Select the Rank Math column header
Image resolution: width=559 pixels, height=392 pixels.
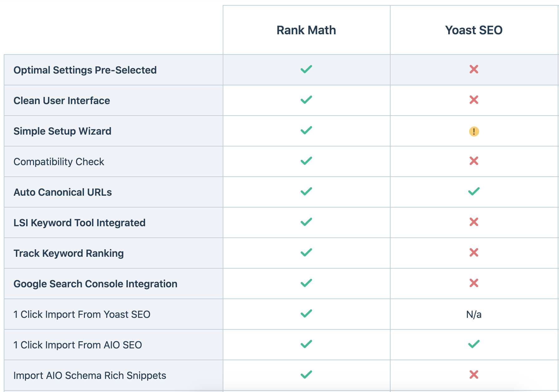[306, 30]
